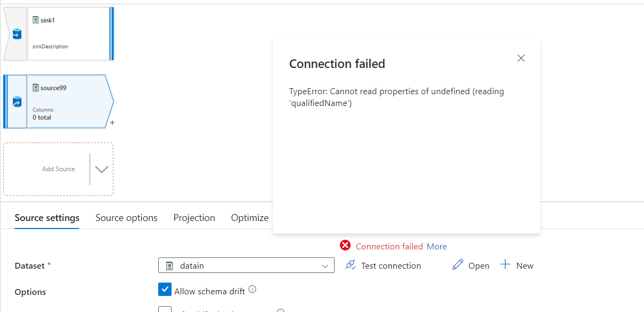
Task: Click the Test connection plug icon
Action: [351, 265]
